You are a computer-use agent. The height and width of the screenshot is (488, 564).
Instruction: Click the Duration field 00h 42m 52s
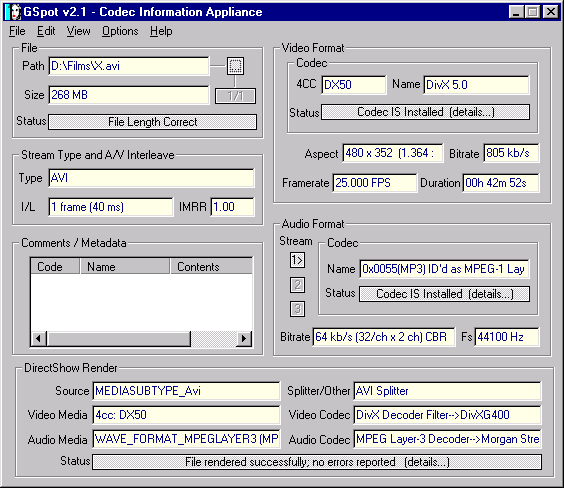tap(501, 183)
